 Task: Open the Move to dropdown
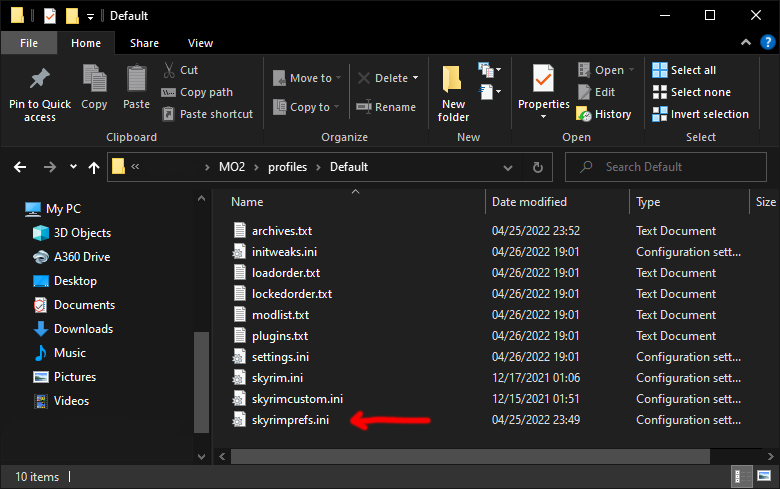[x=306, y=78]
